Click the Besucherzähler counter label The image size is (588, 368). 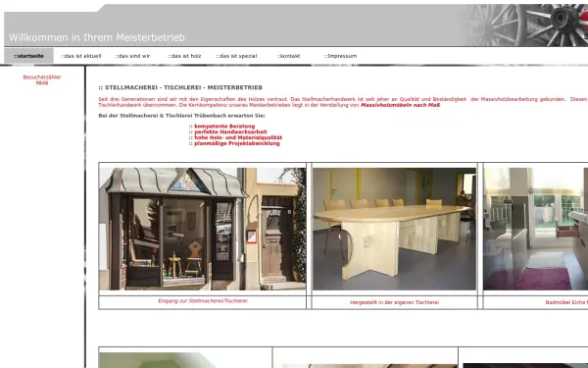pyautogui.click(x=42, y=77)
